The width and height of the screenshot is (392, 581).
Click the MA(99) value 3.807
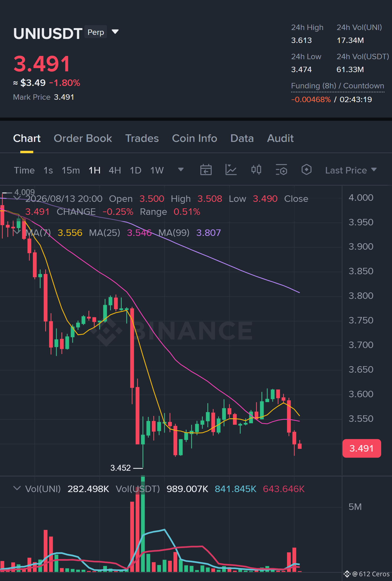coord(208,233)
